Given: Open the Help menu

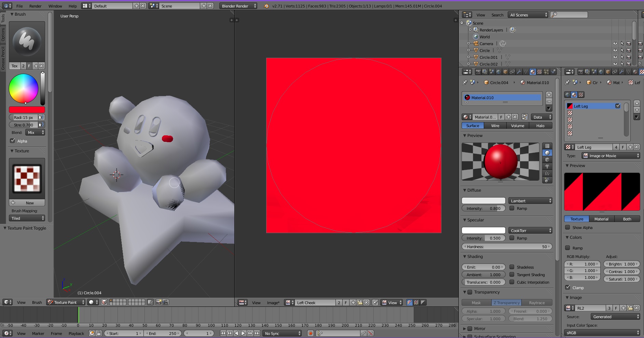Looking at the screenshot, I should point(72,6).
